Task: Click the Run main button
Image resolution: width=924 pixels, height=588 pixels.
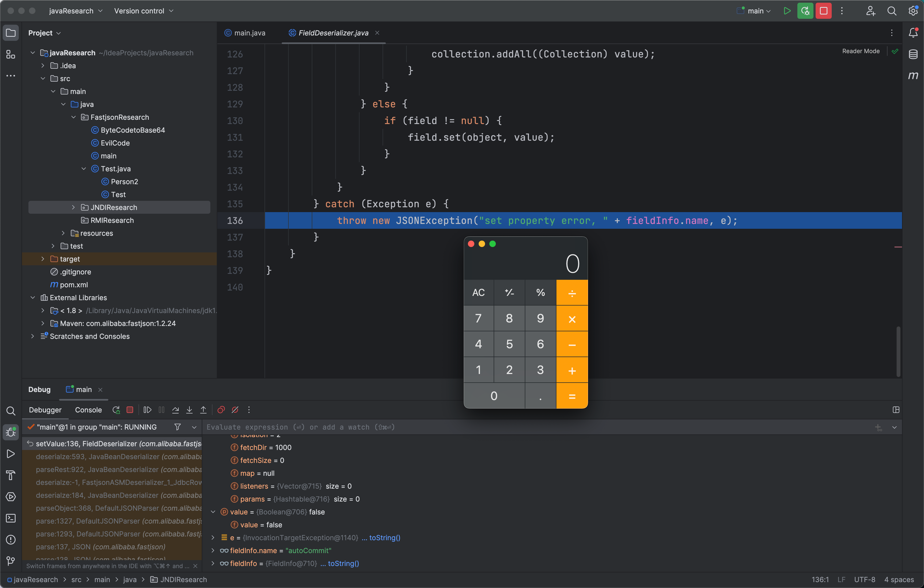Action: tap(787, 11)
